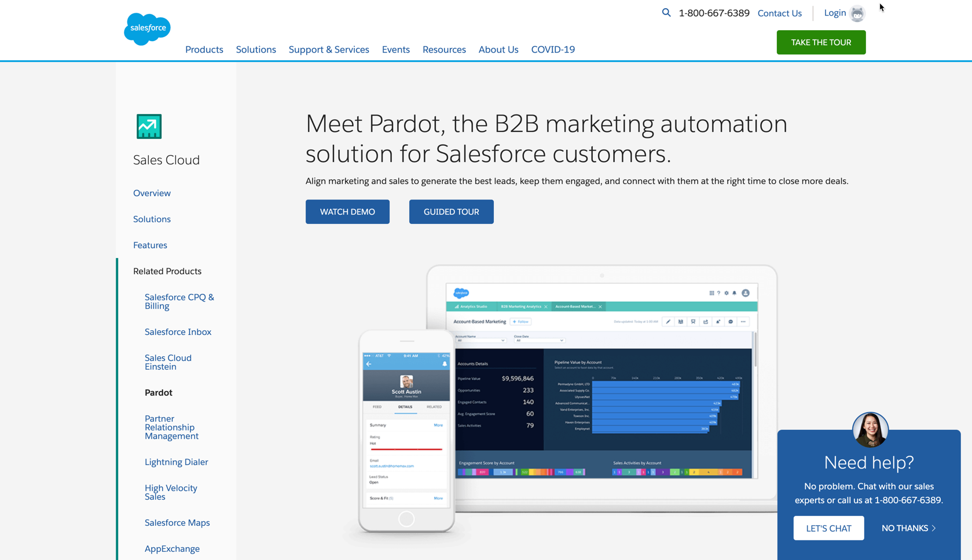This screenshot has width=972, height=560.
Task: Click the Login link
Action: point(835,13)
